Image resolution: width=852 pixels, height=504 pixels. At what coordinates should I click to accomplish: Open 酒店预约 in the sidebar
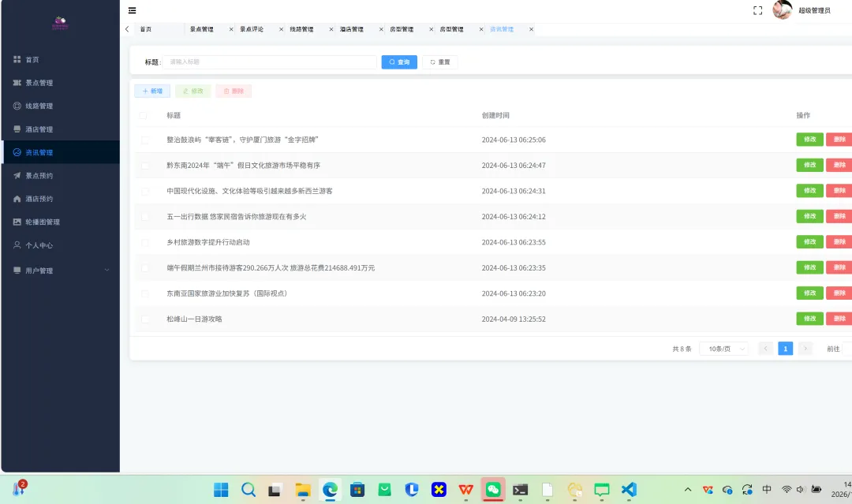pyautogui.click(x=60, y=199)
